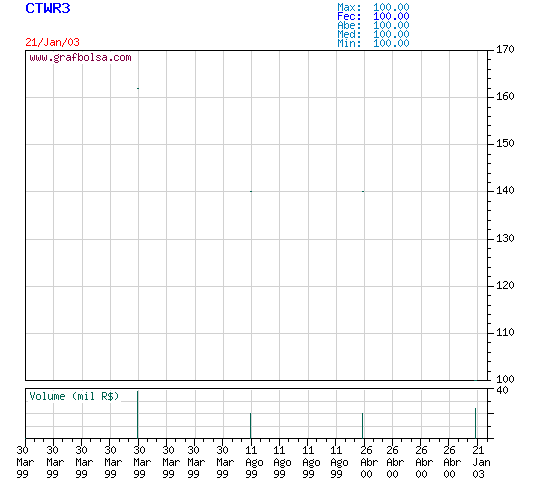Click the 100 price axis label
The height and width of the screenshot is (490, 545).
[x=505, y=379]
